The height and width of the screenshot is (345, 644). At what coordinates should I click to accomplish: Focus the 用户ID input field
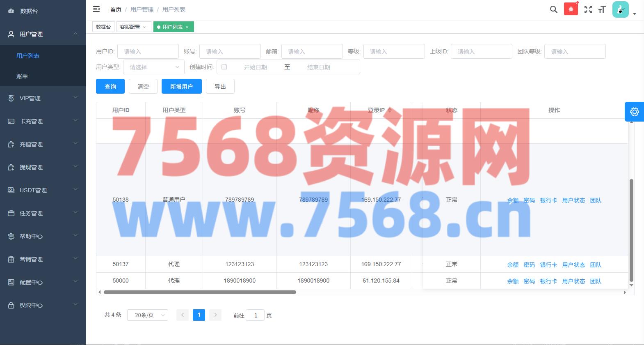148,51
